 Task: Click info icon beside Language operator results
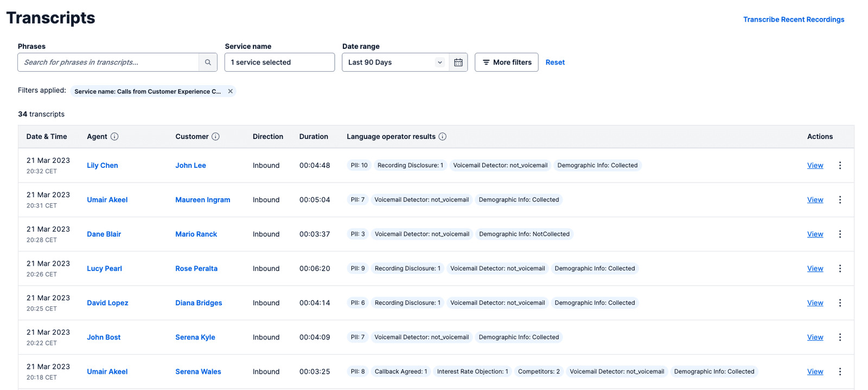(443, 137)
